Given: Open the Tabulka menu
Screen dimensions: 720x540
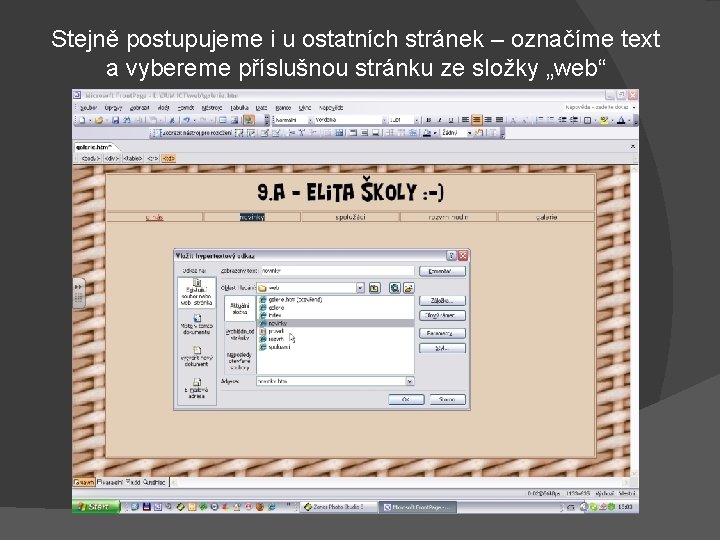Looking at the screenshot, I should (239, 107).
